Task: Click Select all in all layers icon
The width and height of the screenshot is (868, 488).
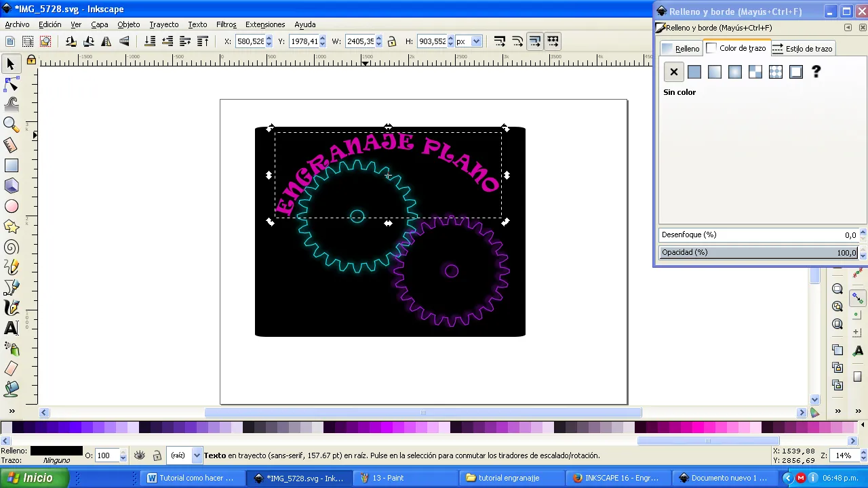Action: 28,41
